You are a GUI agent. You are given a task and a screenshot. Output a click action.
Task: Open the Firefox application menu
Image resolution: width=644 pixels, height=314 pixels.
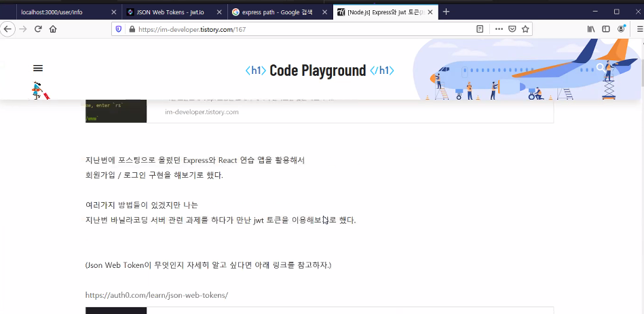[639, 29]
